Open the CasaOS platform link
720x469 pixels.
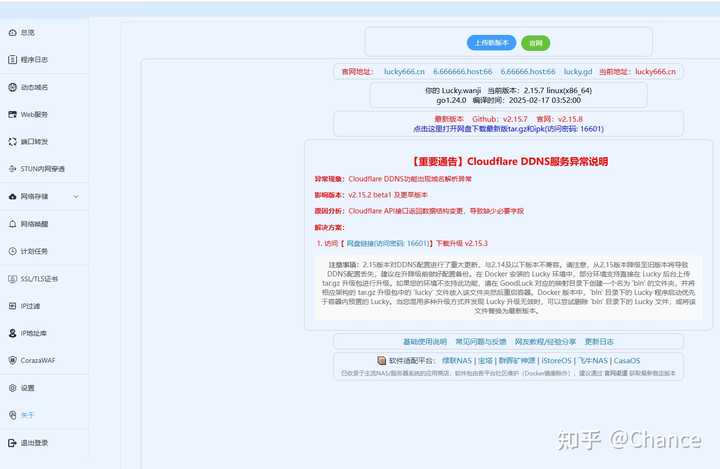[627, 361]
